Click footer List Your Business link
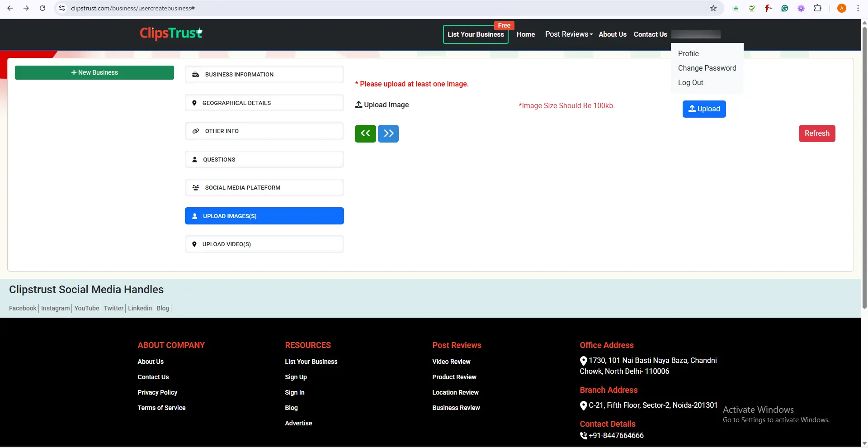The width and height of the screenshot is (868, 448). (311, 362)
